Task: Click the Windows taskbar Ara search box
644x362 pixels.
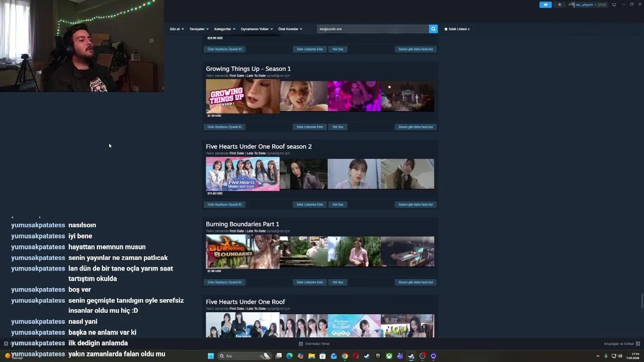Action: (244, 356)
